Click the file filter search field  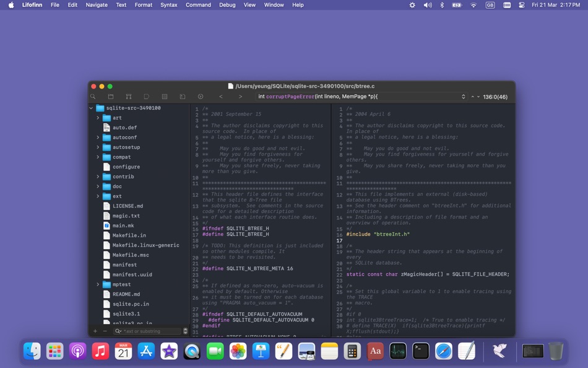coord(148,331)
